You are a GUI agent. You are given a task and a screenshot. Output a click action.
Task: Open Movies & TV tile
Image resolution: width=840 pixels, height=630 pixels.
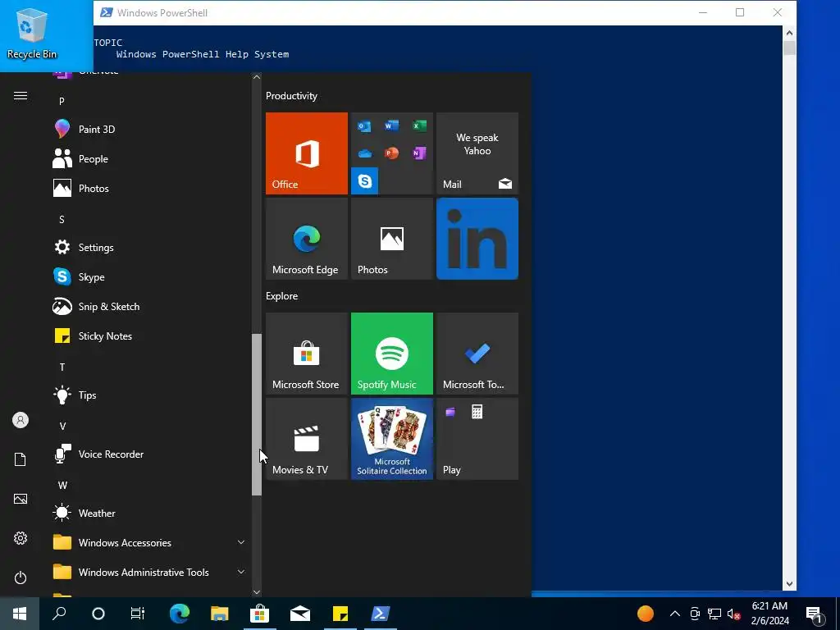pos(307,439)
